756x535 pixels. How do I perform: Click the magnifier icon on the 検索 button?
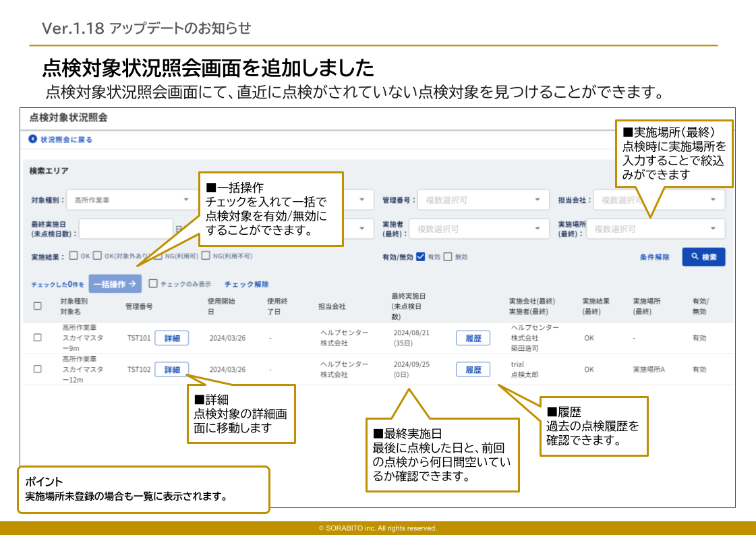pos(695,257)
